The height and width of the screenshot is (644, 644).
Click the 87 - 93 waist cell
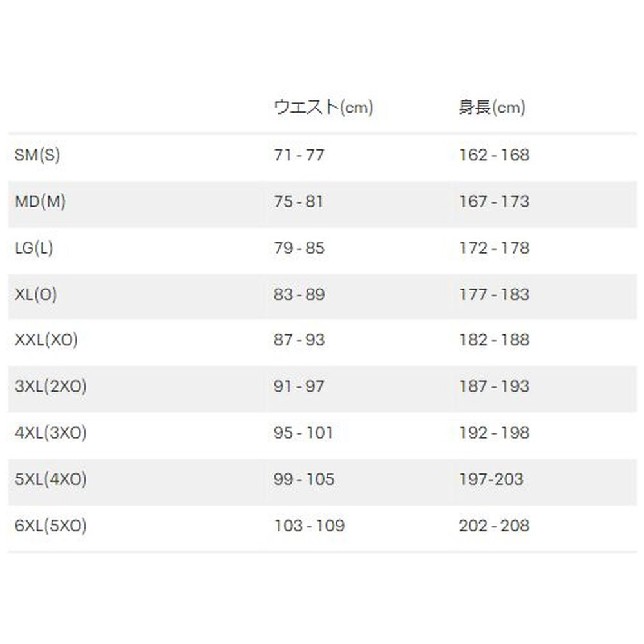pyautogui.click(x=299, y=340)
